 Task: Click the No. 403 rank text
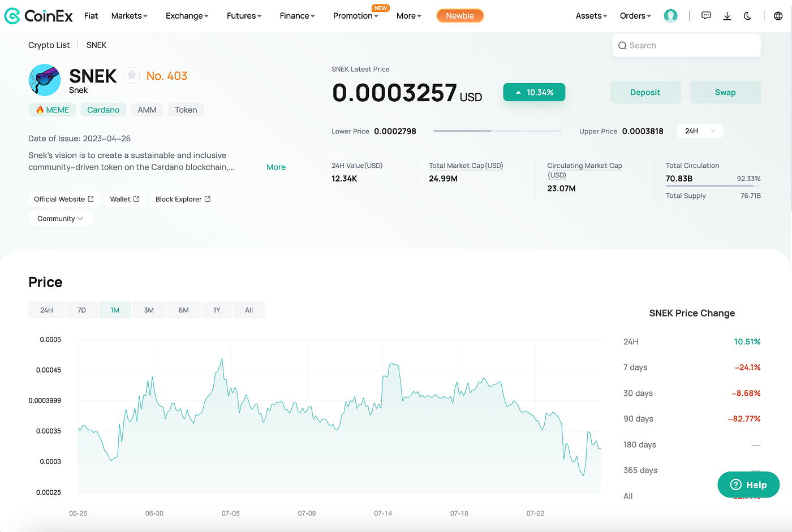pos(167,76)
